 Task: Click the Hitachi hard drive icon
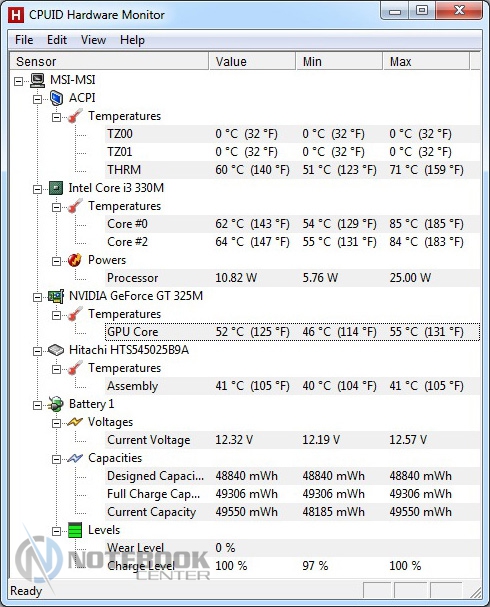point(56,350)
